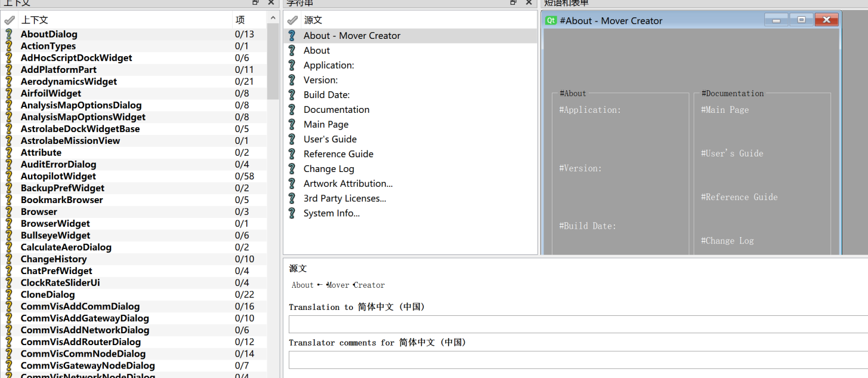Click status icon of AutopilotWidget context
868x378 pixels.
[9, 176]
